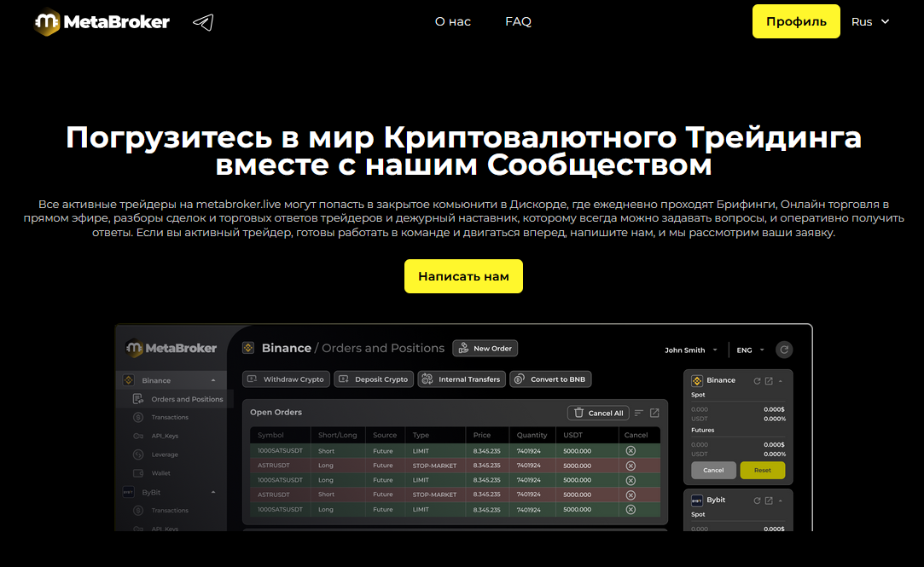
Task: Refresh the Binance balance card
Action: (x=758, y=381)
